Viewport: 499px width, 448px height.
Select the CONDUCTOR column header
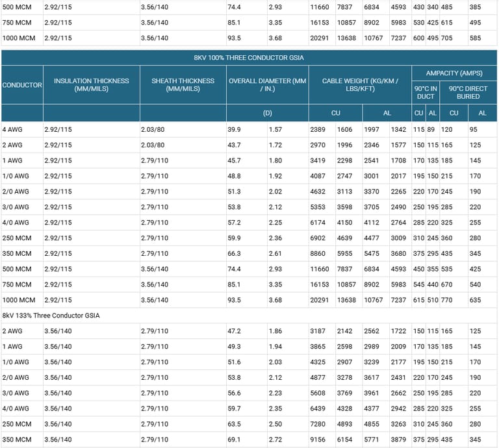pyautogui.click(x=21, y=85)
